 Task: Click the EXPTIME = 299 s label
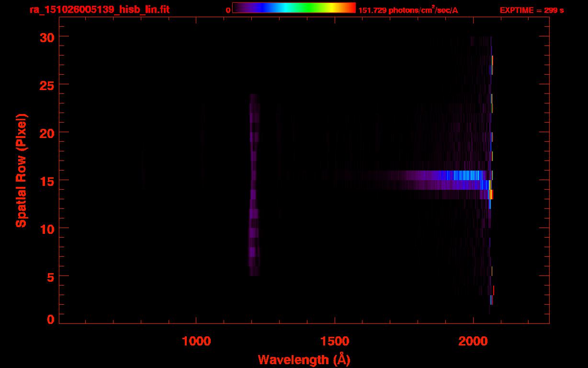531,11
